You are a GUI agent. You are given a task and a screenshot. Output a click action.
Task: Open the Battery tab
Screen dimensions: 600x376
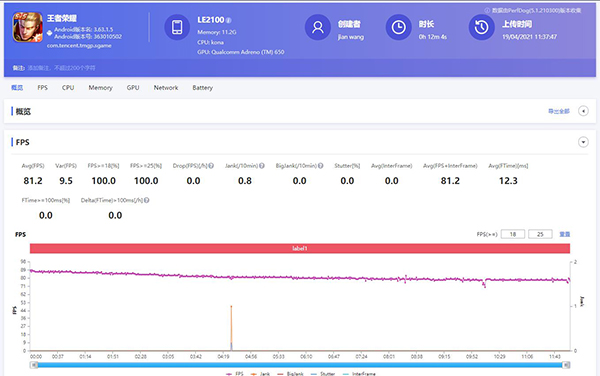pos(202,88)
